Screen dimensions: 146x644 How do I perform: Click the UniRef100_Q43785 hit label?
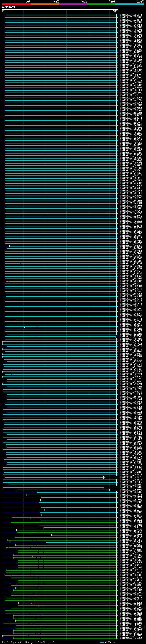click(x=131, y=85)
